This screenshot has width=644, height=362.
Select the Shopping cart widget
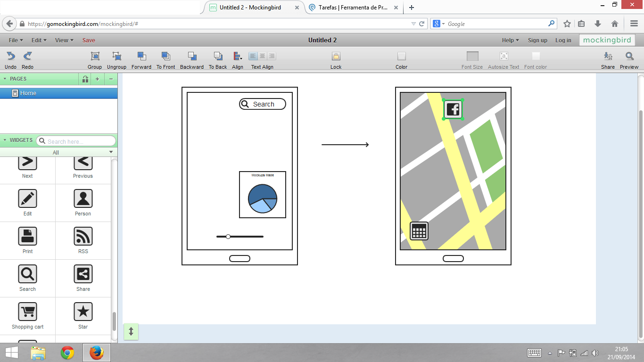(x=27, y=312)
